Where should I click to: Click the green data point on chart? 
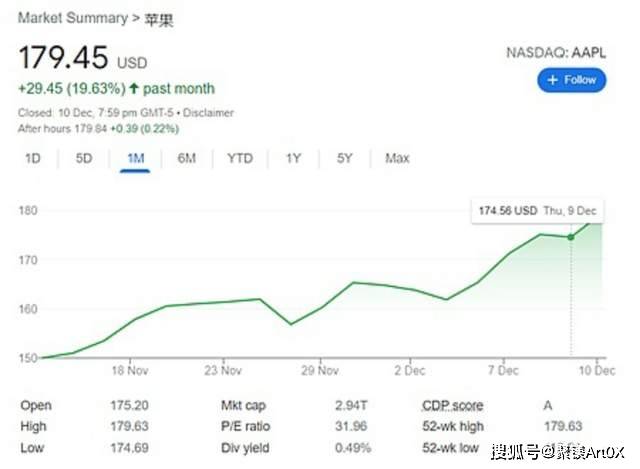point(571,237)
